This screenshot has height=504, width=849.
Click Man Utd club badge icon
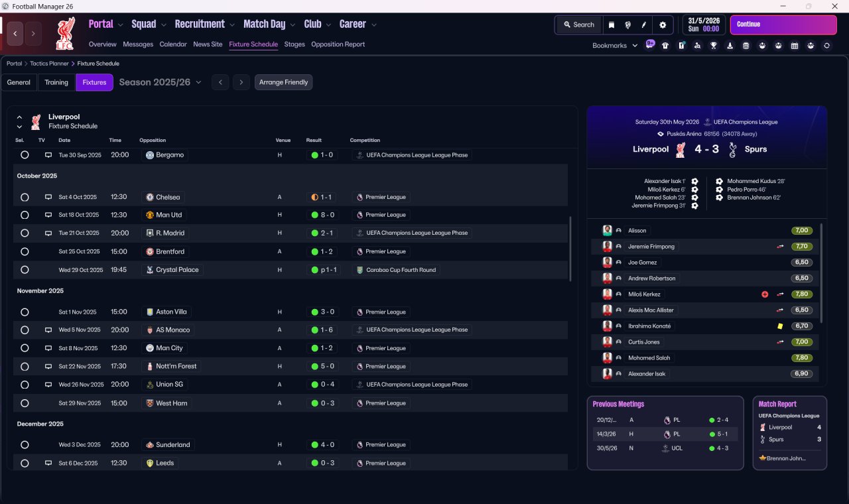point(150,215)
